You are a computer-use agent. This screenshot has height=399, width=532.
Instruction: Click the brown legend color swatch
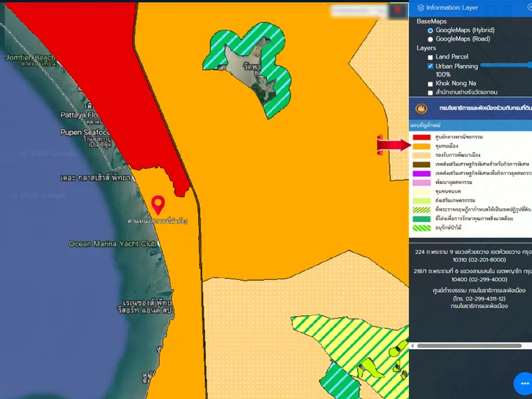(x=422, y=164)
